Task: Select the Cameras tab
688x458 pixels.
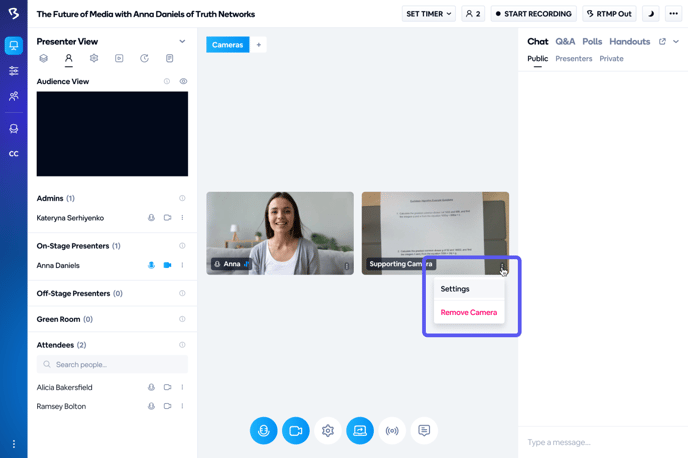Action: click(x=228, y=45)
